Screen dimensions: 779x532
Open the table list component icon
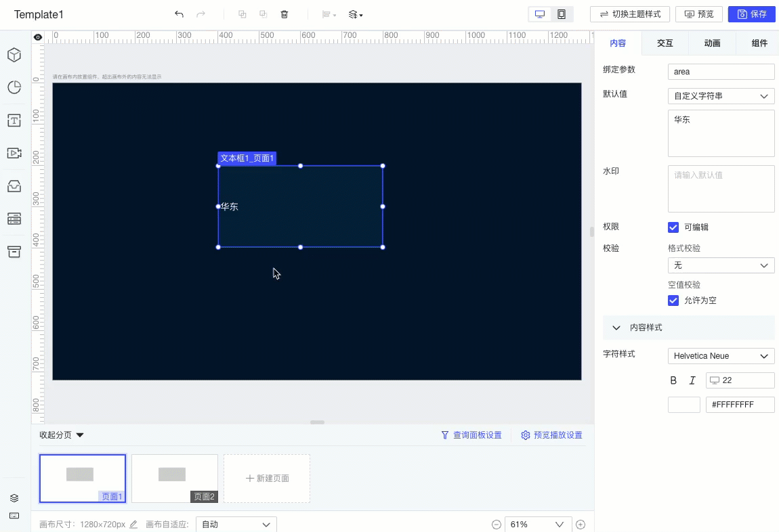point(14,219)
